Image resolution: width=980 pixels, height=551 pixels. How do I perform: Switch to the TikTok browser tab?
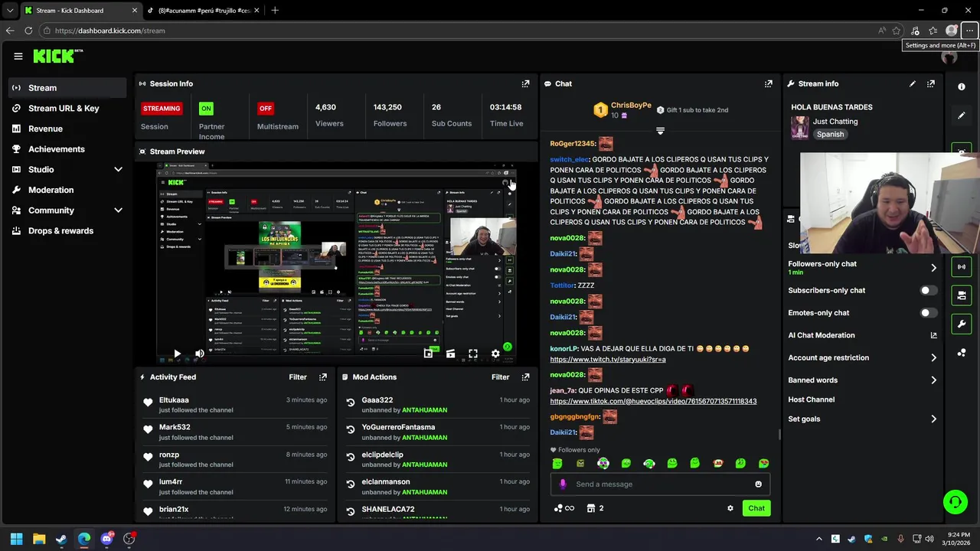click(x=203, y=11)
